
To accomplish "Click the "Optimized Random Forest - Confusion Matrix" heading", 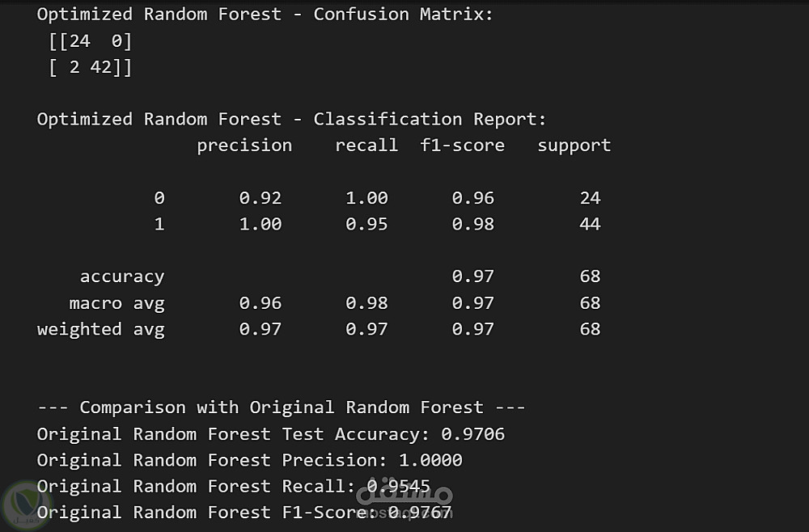I will (x=265, y=15).
